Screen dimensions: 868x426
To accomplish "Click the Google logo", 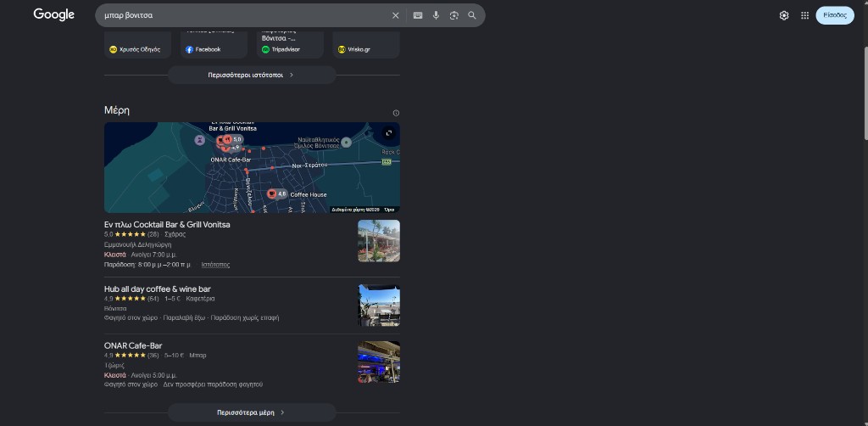I will pyautogui.click(x=53, y=15).
